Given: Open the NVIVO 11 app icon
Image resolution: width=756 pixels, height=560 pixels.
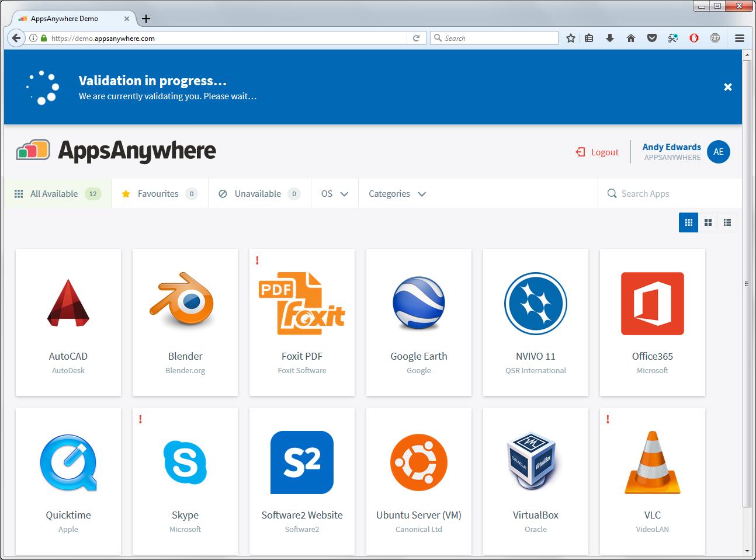Looking at the screenshot, I should pos(536,304).
